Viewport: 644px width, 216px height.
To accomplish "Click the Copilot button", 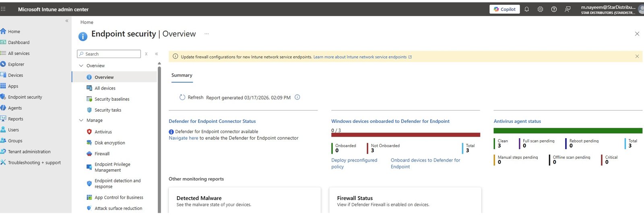I will 505,9.
